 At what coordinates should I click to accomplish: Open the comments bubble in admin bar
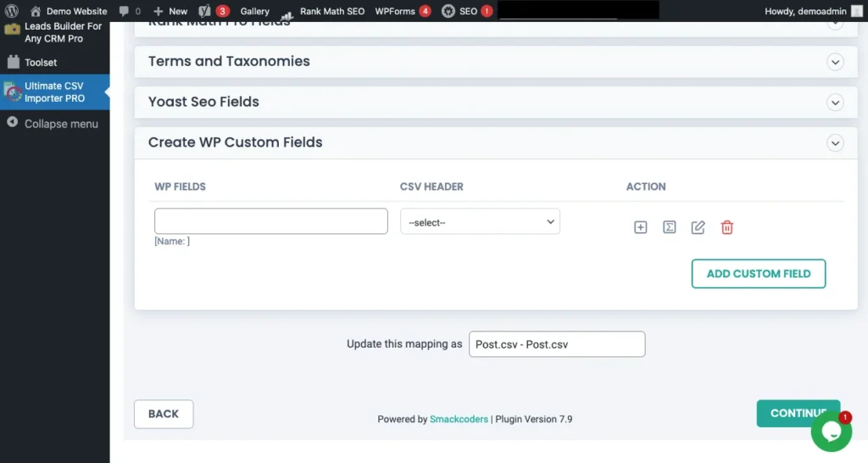coord(130,11)
